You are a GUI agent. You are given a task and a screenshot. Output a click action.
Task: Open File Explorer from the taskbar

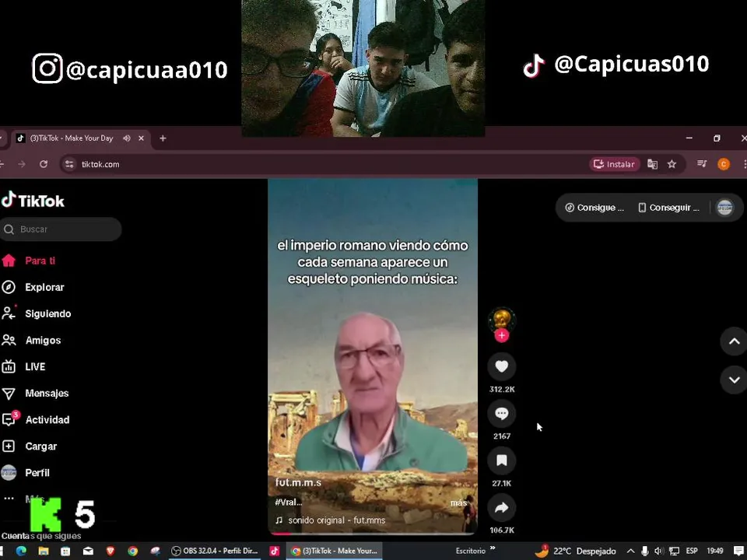click(x=44, y=551)
